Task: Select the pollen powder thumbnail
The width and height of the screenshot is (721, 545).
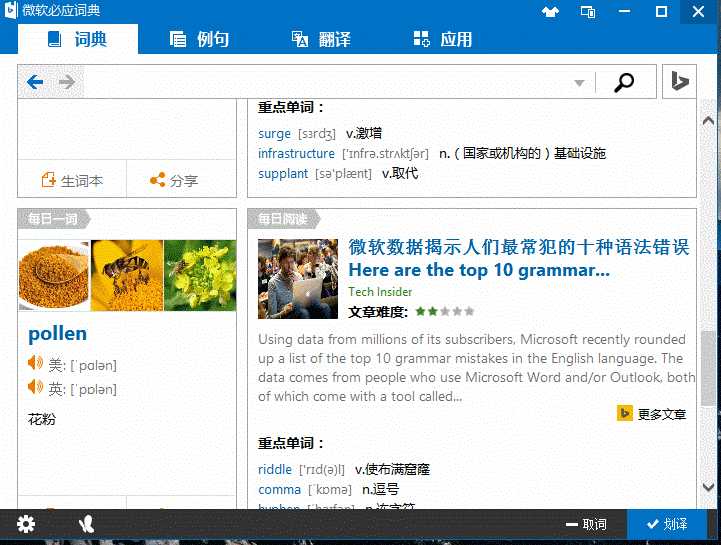Action: (54, 275)
